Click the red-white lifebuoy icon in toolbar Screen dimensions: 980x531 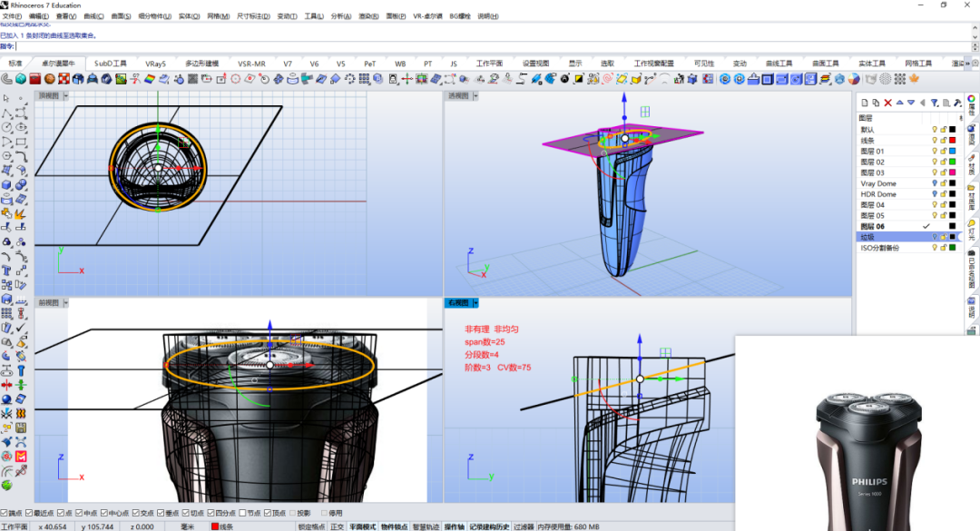coord(64,79)
